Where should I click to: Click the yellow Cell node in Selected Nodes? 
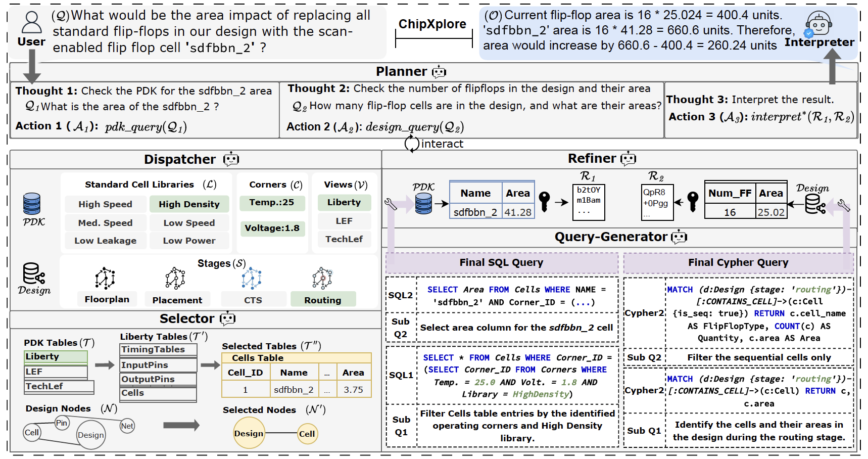tap(307, 434)
